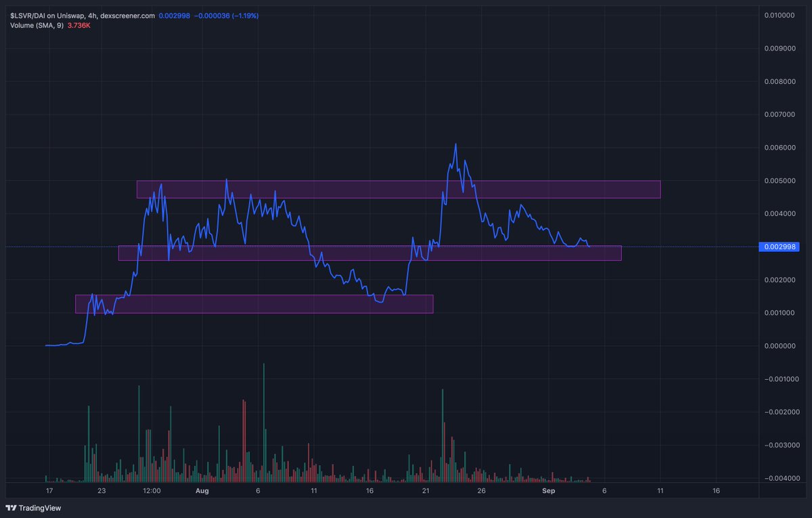Click the 0.009000 price axis label

(x=778, y=48)
